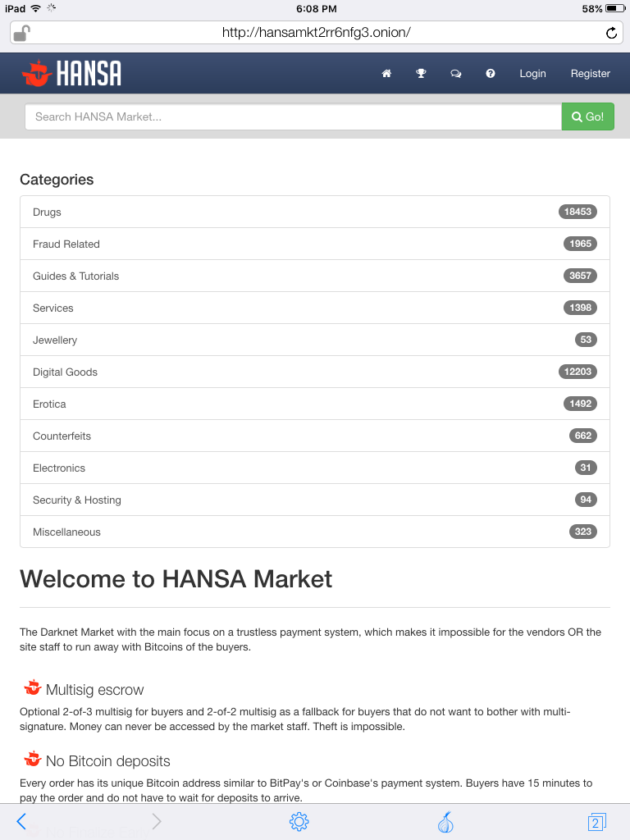Tap the onion URL address field

tap(316, 33)
